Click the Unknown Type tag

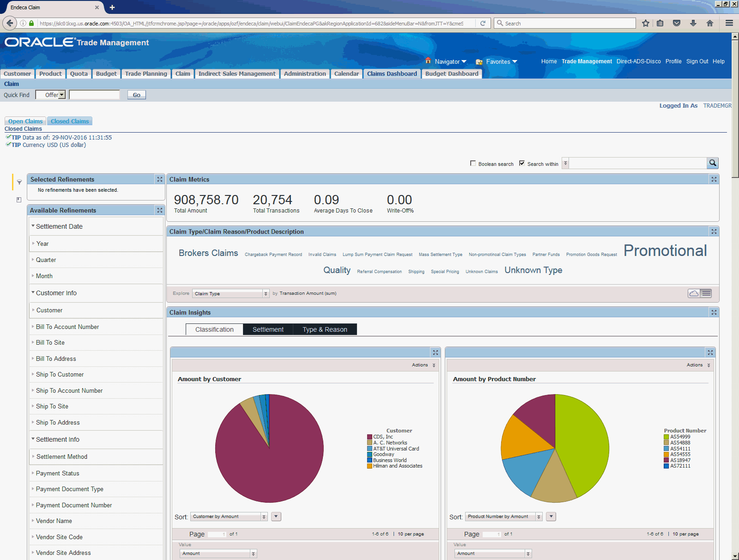[533, 270]
